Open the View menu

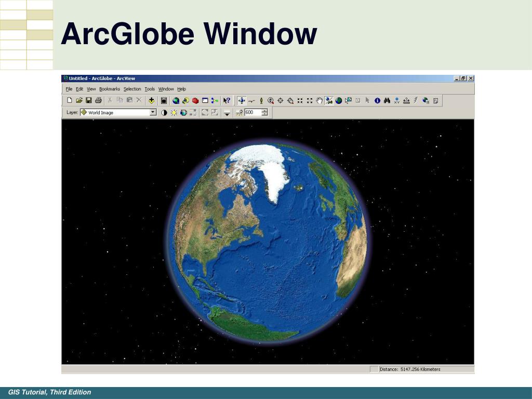point(91,89)
